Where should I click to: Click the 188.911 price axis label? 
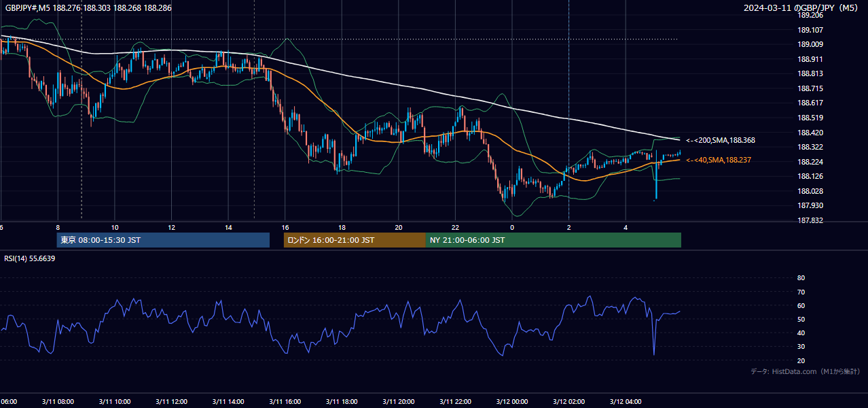(x=810, y=59)
